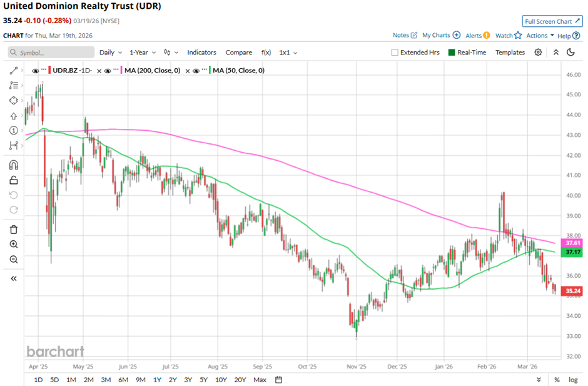Select the trend line drawing tool

pyautogui.click(x=13, y=71)
